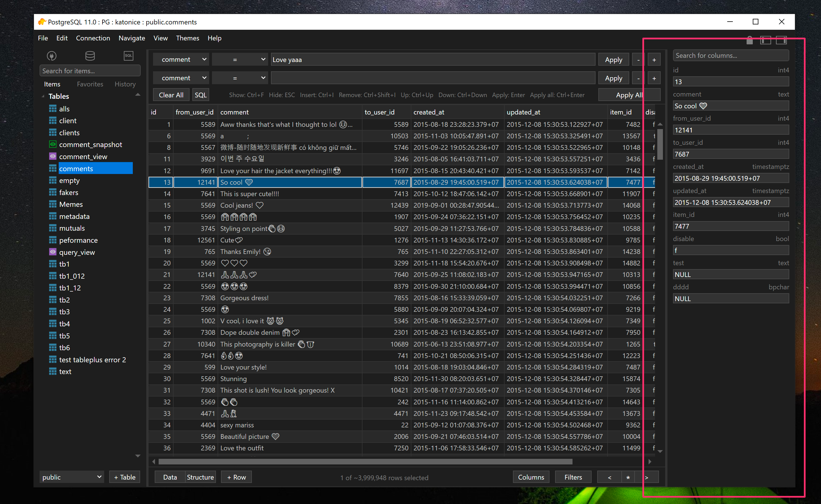The image size is (821, 504).
Task: Click in Search for columns field
Action: coord(731,55)
